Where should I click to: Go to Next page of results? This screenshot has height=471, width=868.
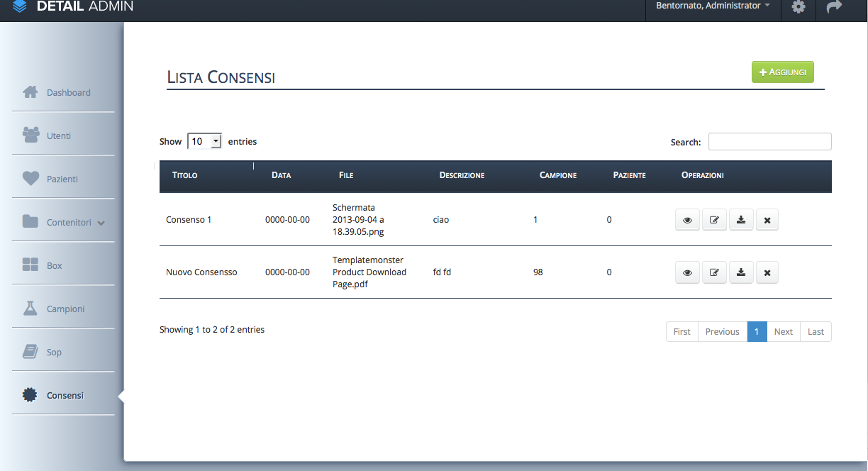pos(783,331)
